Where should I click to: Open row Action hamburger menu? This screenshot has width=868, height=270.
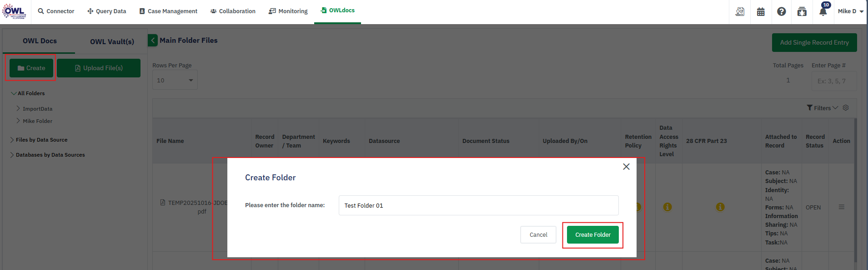click(x=841, y=207)
